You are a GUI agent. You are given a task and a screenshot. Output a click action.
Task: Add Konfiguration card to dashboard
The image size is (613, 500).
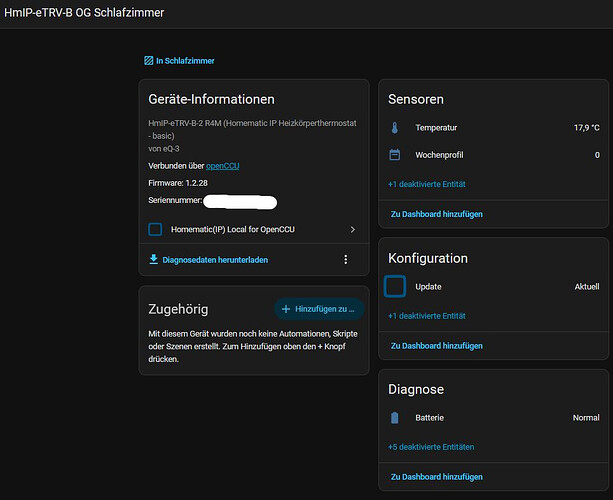(437, 346)
